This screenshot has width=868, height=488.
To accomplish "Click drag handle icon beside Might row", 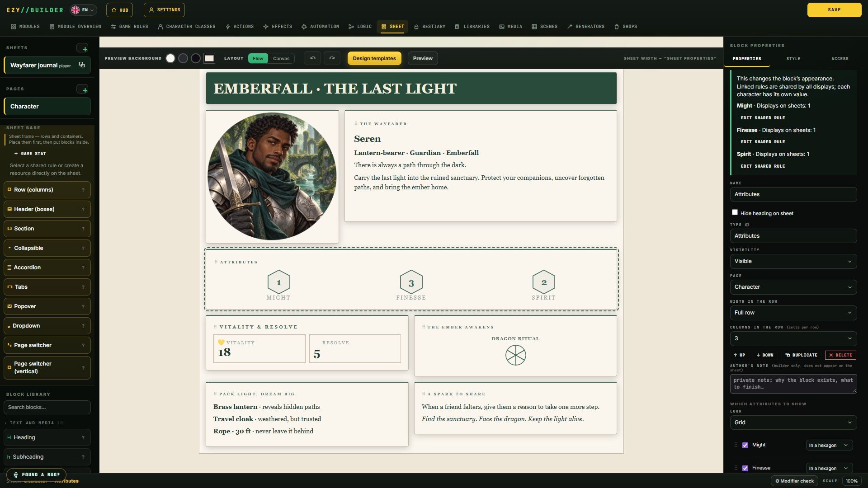I will (x=736, y=445).
